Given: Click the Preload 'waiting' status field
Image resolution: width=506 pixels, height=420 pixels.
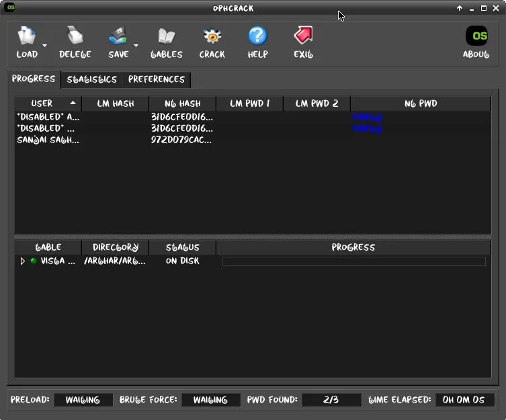Looking at the screenshot, I should tap(83, 401).
